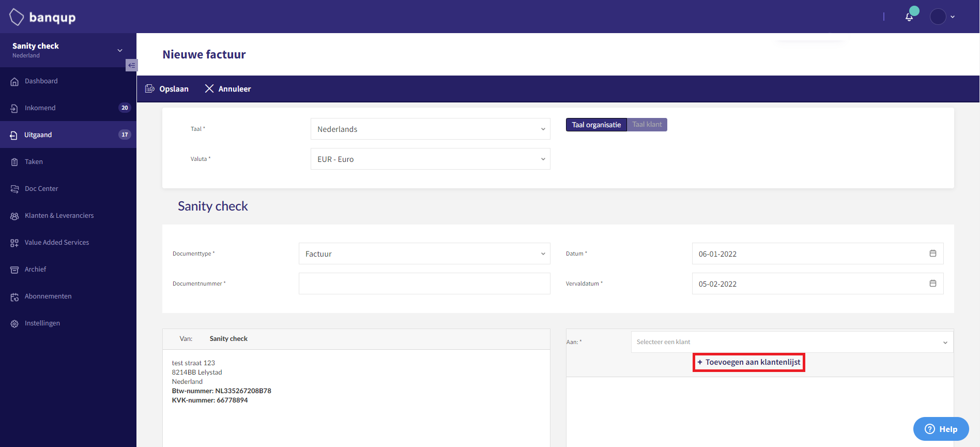Collapse the sidebar with arrow icon
The width and height of the screenshot is (980, 447).
pyautogui.click(x=132, y=65)
